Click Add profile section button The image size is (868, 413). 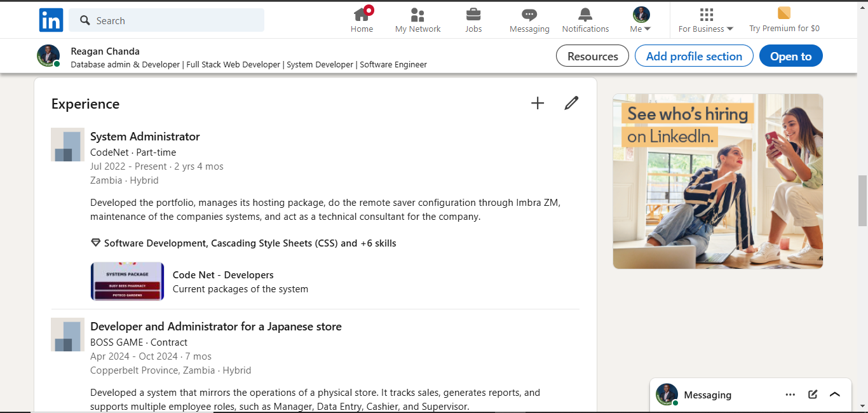coord(694,56)
